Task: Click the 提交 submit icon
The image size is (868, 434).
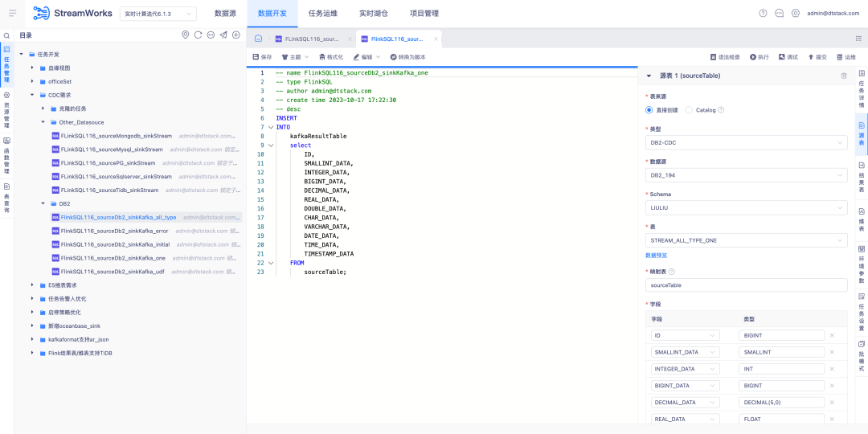Action: (811, 57)
